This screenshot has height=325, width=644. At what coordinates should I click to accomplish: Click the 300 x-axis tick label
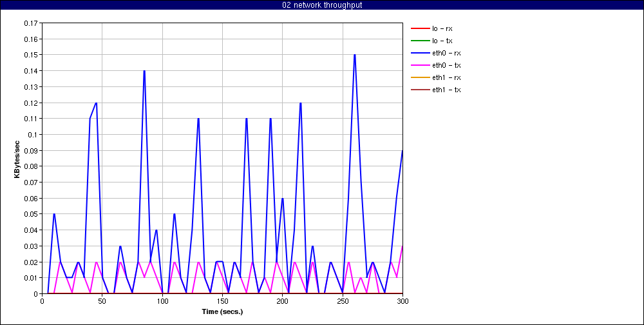pos(402,300)
